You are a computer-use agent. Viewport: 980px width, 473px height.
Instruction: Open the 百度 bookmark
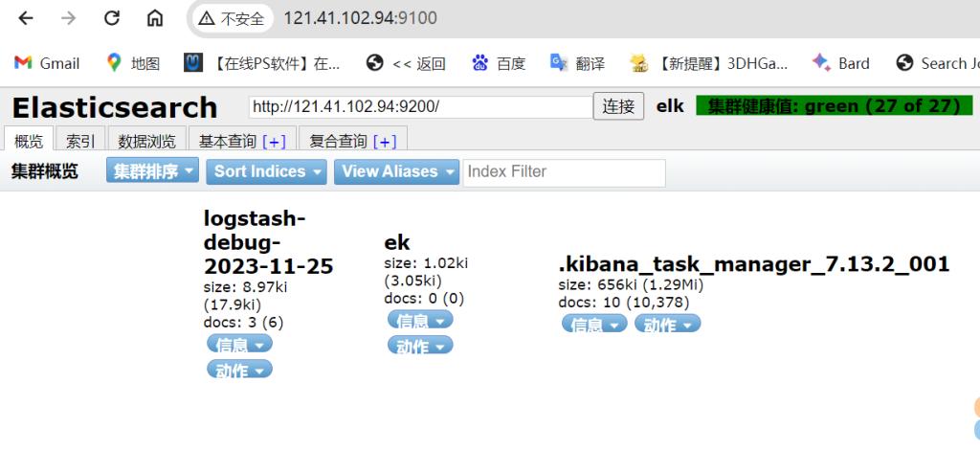click(x=498, y=63)
